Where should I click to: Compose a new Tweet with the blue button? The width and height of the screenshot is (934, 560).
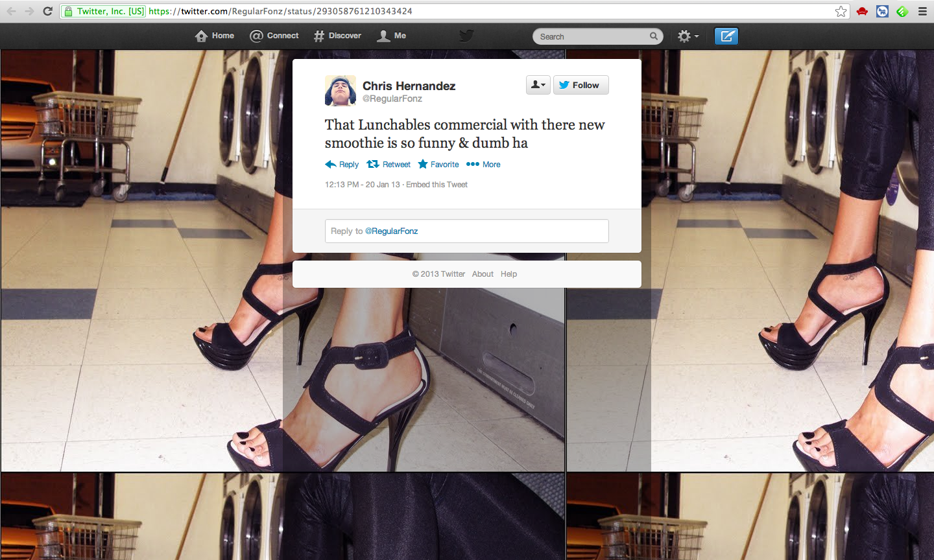pyautogui.click(x=726, y=36)
